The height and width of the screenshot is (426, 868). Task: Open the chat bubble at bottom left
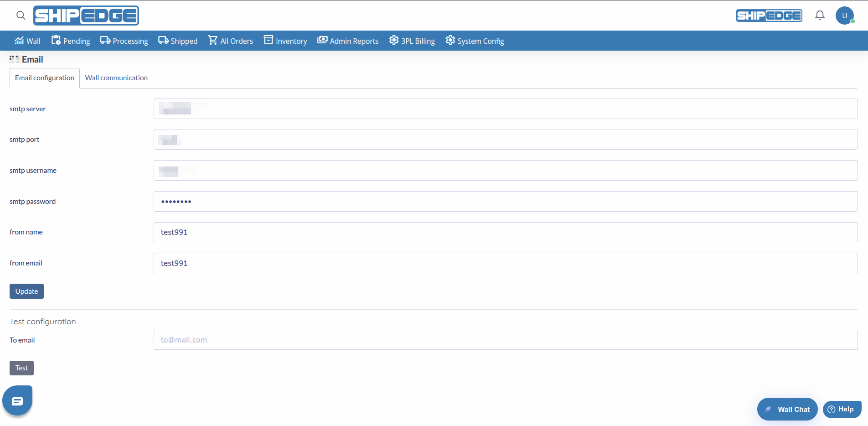click(17, 400)
